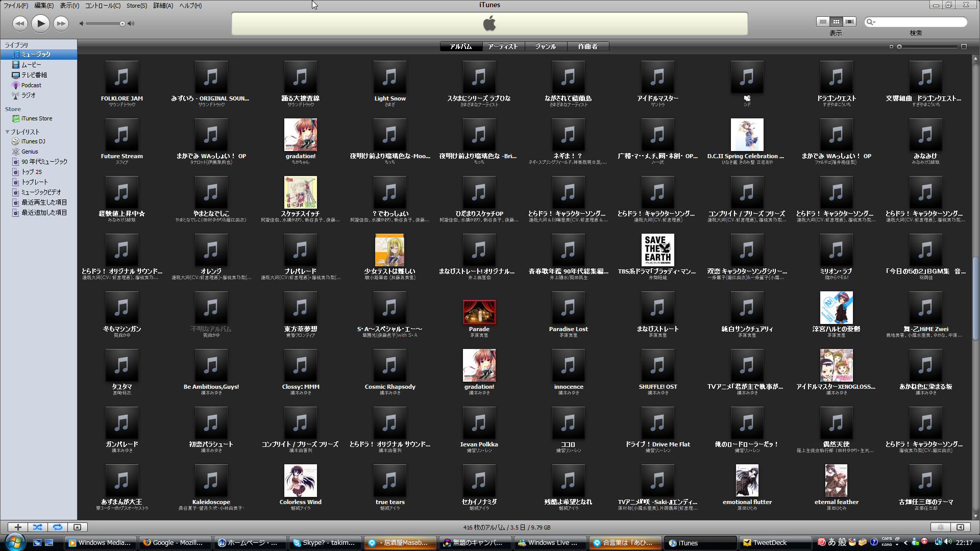Image resolution: width=980 pixels, height=551 pixels.
Task: Open the ヘルプ(H) menu
Action: (x=190, y=6)
